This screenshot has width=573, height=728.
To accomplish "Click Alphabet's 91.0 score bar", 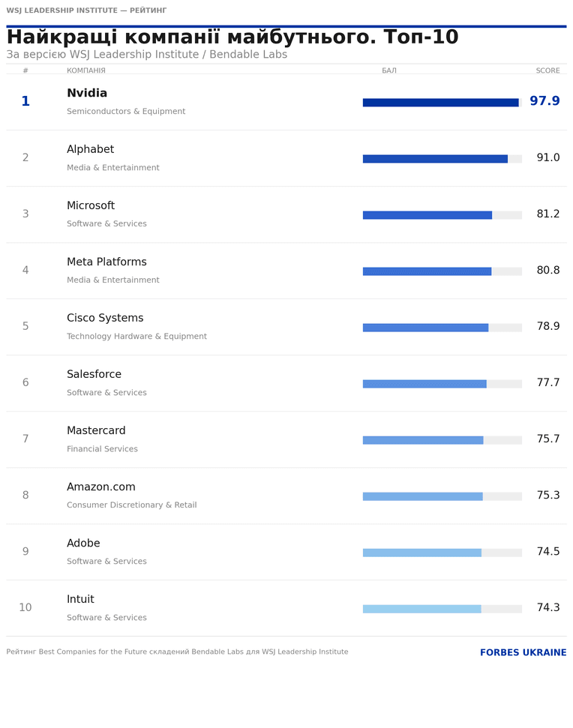I will click(x=435, y=159).
